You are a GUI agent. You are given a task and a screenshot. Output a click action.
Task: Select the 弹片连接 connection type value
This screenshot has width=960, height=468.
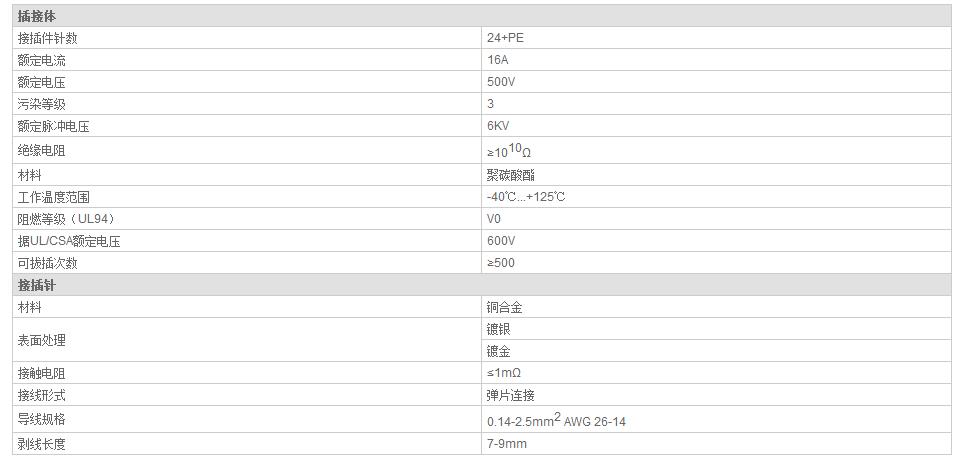pos(510,395)
